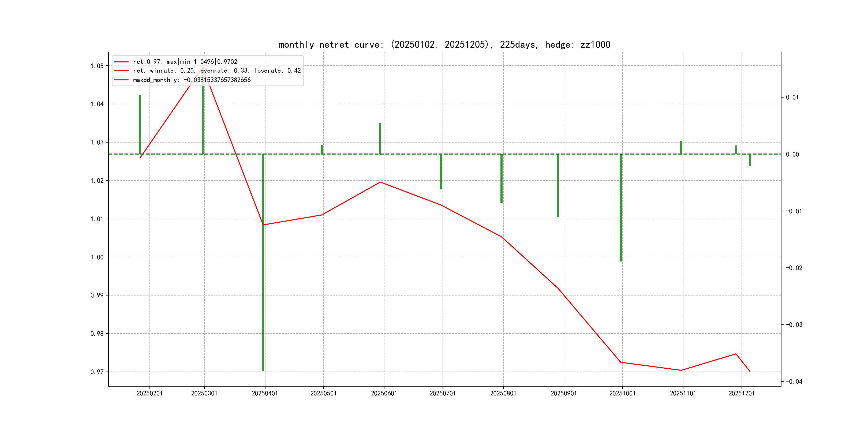This screenshot has height=434, width=868.
Task: Click the green bar near 20250901
Action: tap(558, 185)
